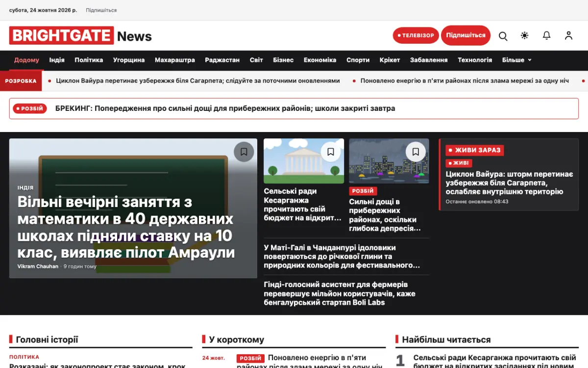This screenshot has width=588, height=368.
Task: Open the Додому navigation tab
Action: [x=26, y=60]
